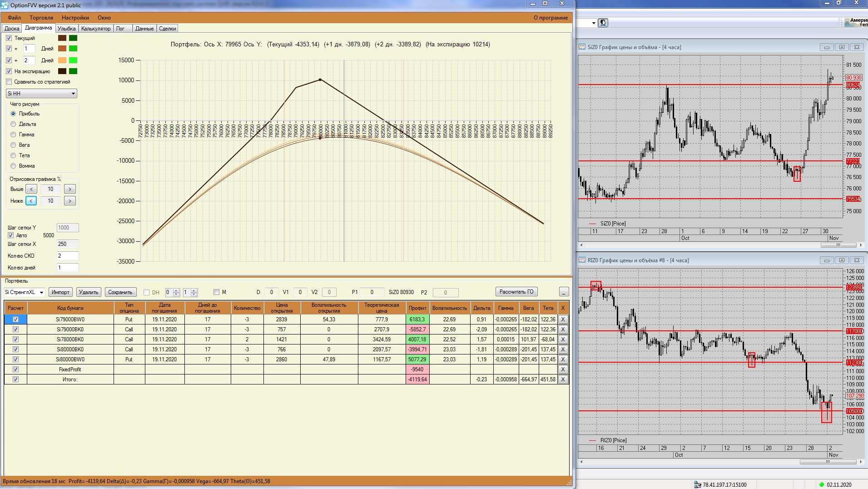Viewport: 868px width, 489px height.
Task: Remove the FixedProfit row
Action: coord(563,369)
